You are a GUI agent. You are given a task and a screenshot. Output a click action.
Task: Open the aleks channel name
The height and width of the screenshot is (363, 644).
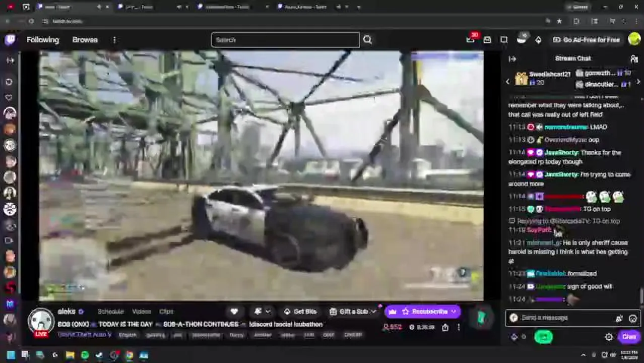(x=67, y=312)
